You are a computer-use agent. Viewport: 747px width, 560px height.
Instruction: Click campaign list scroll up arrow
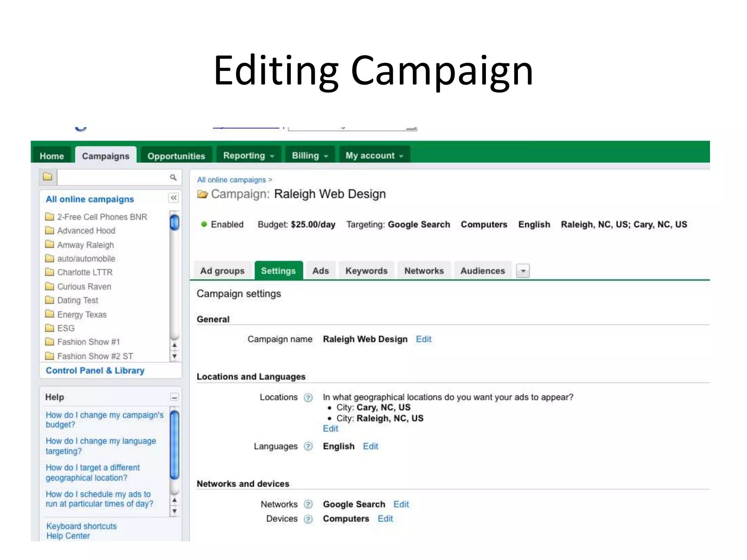tap(174, 345)
